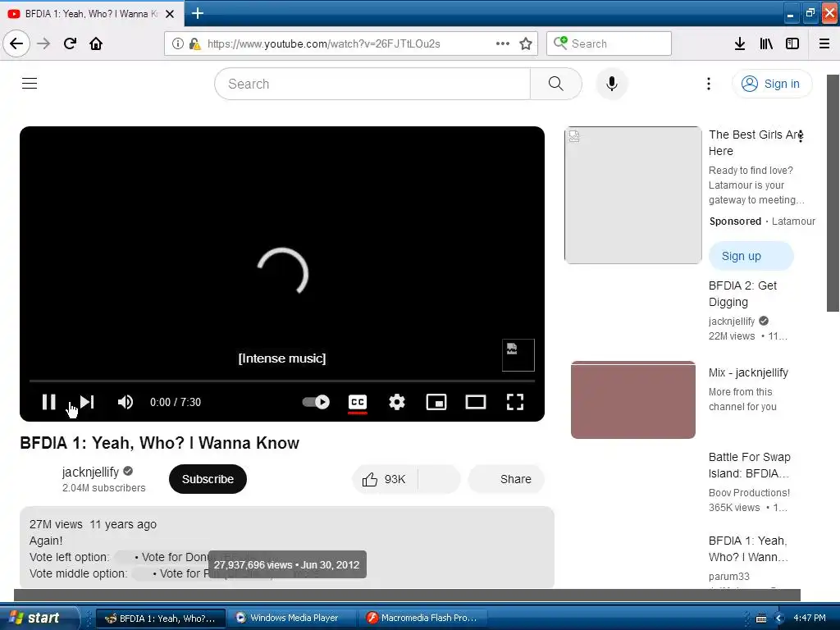Select BFDIA 1 taskbar button
Screen dimensions: 840x630
click(160, 618)
